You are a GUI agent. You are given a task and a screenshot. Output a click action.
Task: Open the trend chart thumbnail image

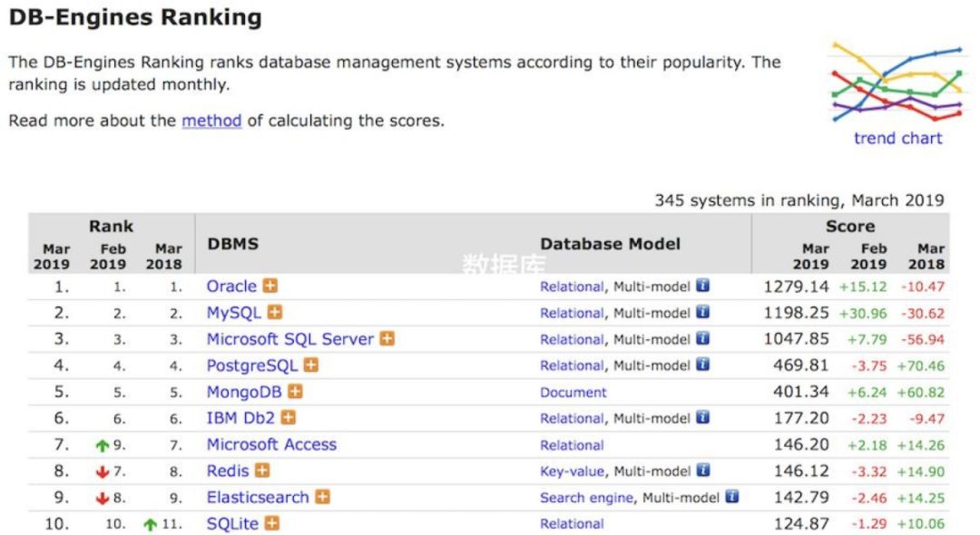pyautogui.click(x=897, y=82)
